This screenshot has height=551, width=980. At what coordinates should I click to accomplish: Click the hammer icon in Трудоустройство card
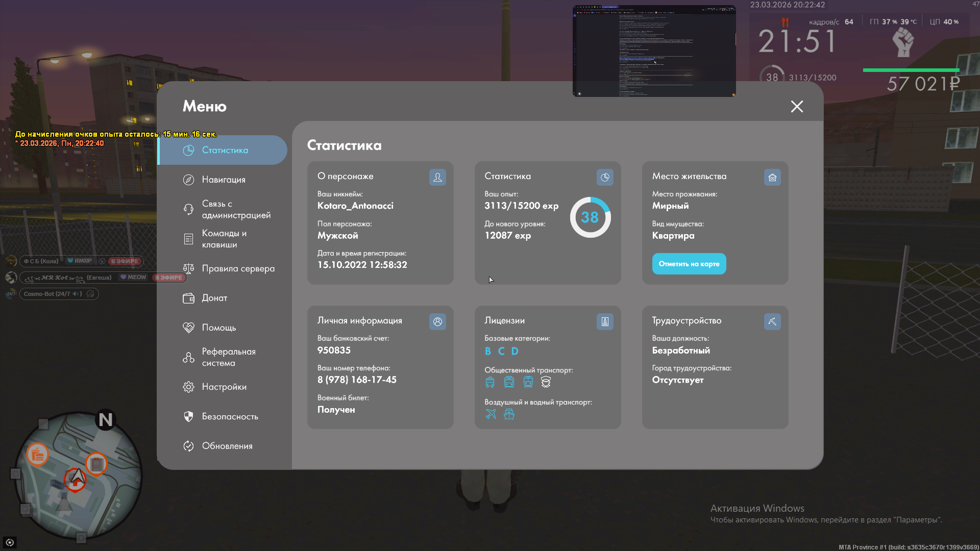click(772, 321)
